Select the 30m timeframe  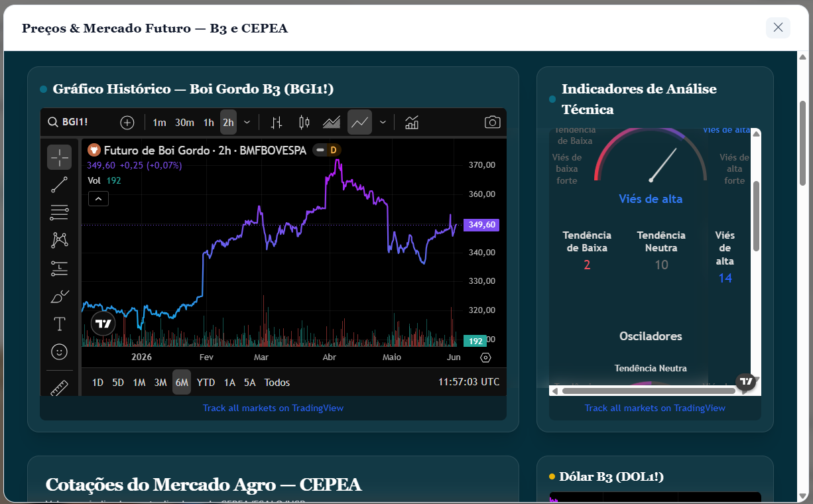[184, 122]
